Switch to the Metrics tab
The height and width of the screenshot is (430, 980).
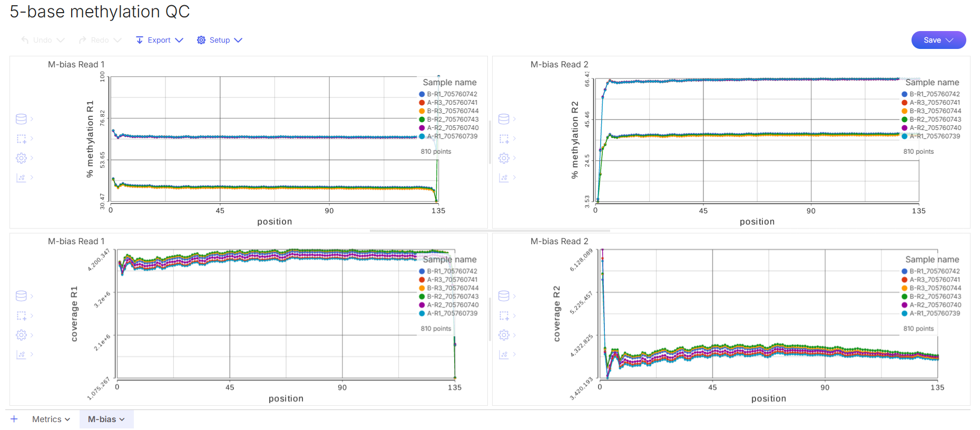click(51, 419)
